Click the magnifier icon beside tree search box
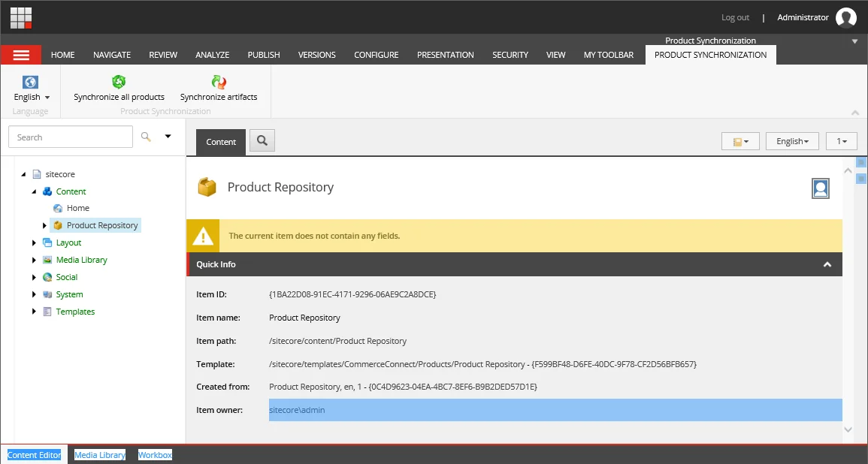 (x=146, y=137)
